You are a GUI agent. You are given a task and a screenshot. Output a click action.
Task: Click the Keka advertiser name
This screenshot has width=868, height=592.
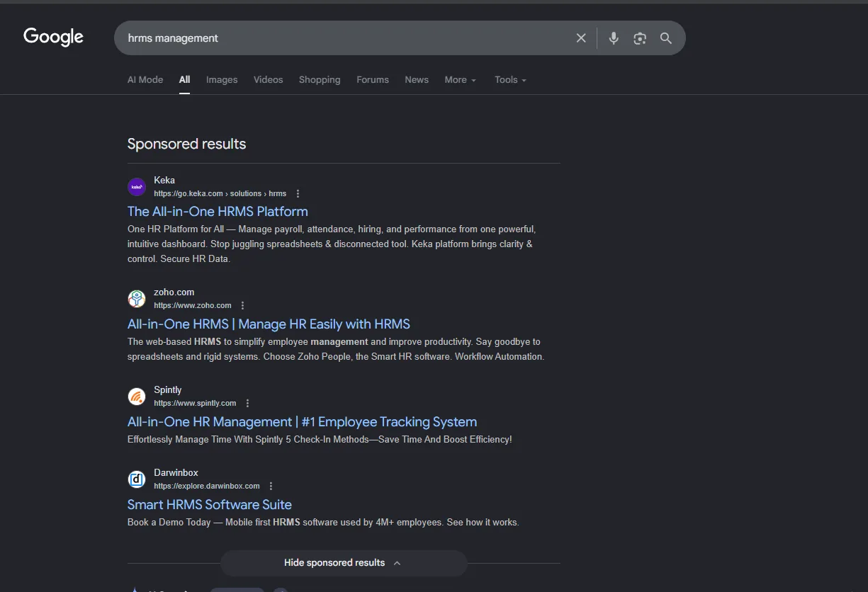(x=164, y=180)
